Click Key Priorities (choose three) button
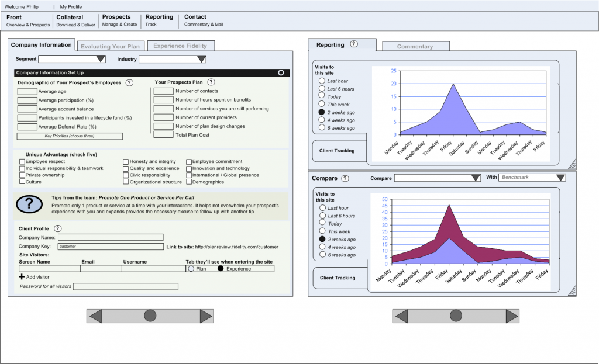 pyautogui.click(x=70, y=136)
